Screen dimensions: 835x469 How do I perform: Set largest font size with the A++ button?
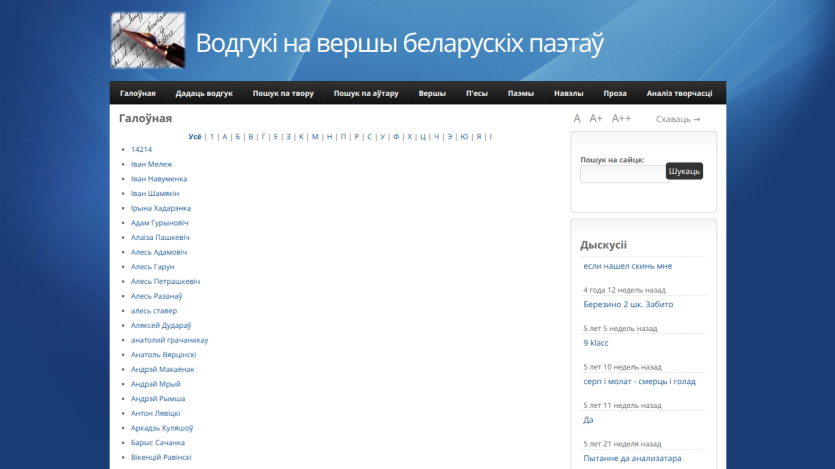[621, 119]
